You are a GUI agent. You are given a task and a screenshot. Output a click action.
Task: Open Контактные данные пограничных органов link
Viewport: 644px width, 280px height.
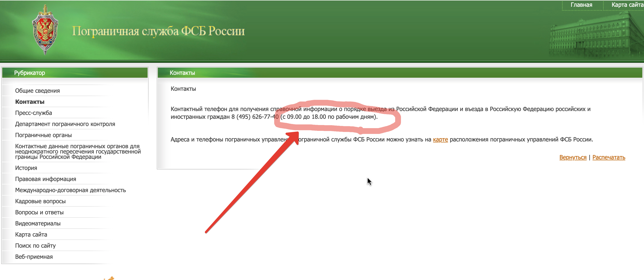point(78,151)
